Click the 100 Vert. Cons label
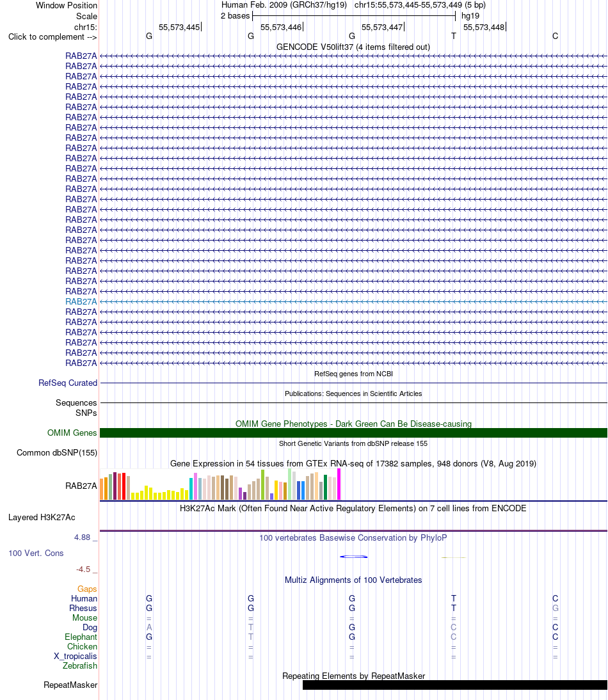This screenshot has height=700, width=608. pyautogui.click(x=36, y=553)
